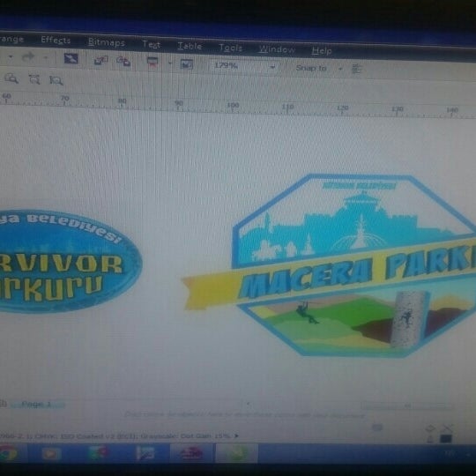The image size is (476, 476).
Task: Open Chrome from the Windows taskbar
Action: click(8, 454)
